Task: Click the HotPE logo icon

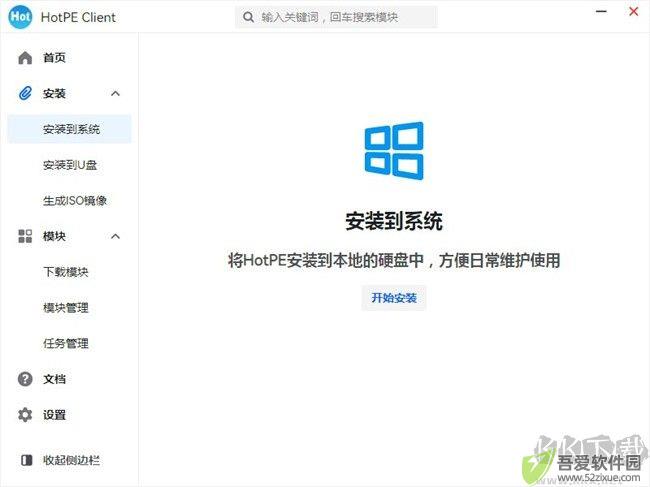Action: (x=20, y=17)
